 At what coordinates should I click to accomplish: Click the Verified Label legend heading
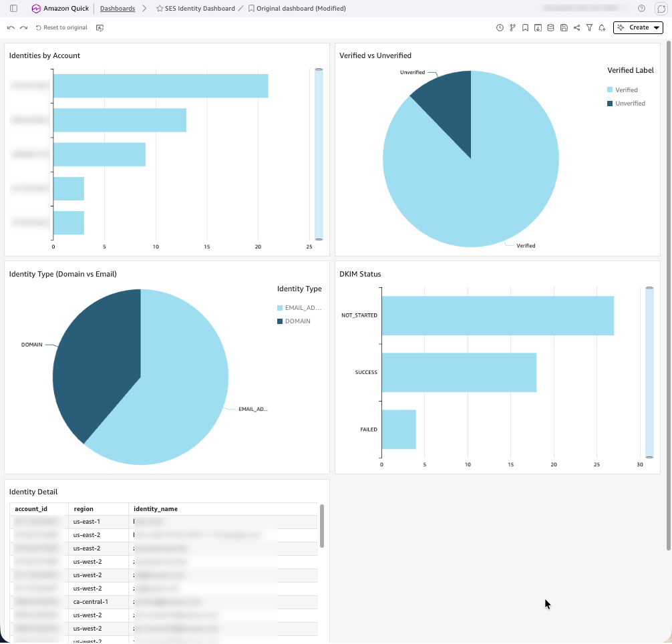tap(631, 70)
